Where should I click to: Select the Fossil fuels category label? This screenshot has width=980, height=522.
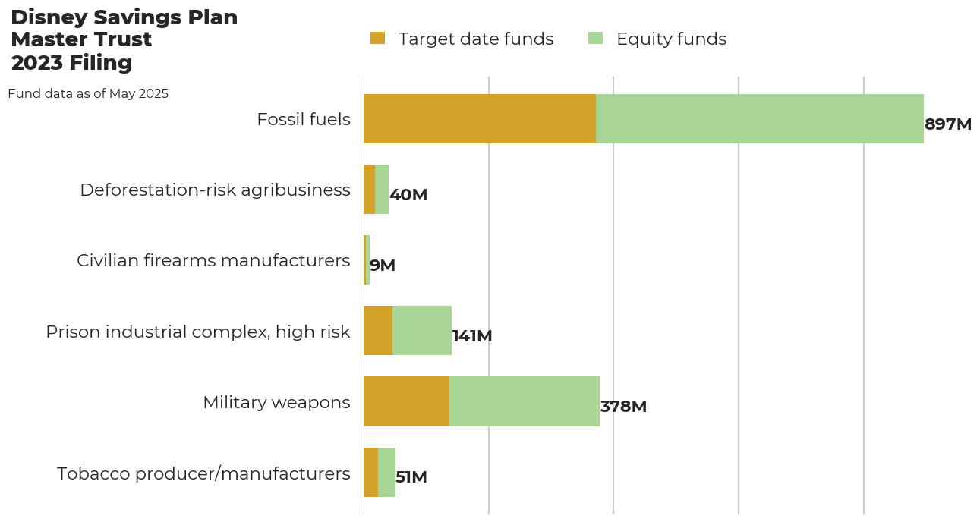tap(304, 120)
